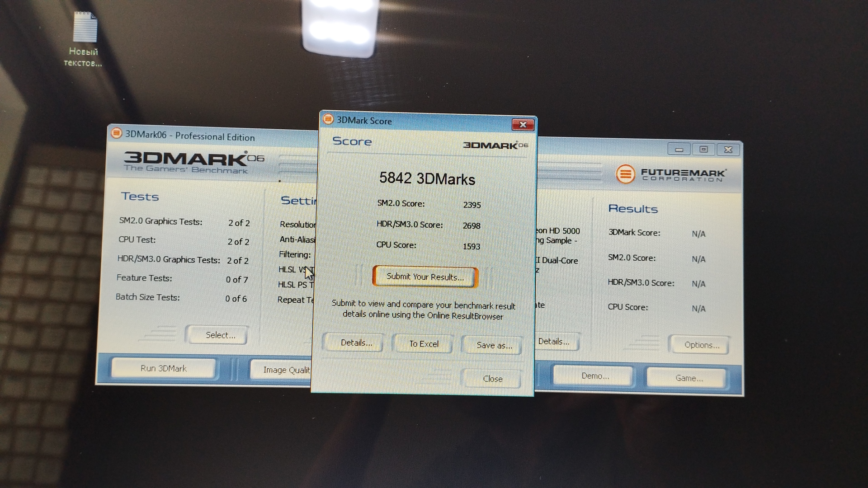Open Image Quality button
868x488 pixels.
(281, 370)
